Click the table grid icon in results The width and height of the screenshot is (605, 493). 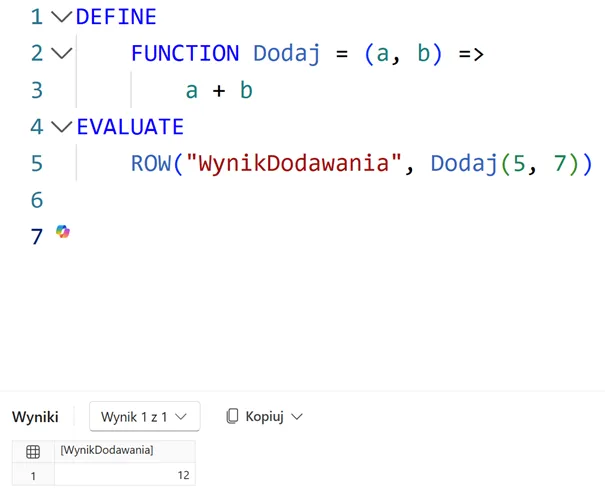point(33,452)
